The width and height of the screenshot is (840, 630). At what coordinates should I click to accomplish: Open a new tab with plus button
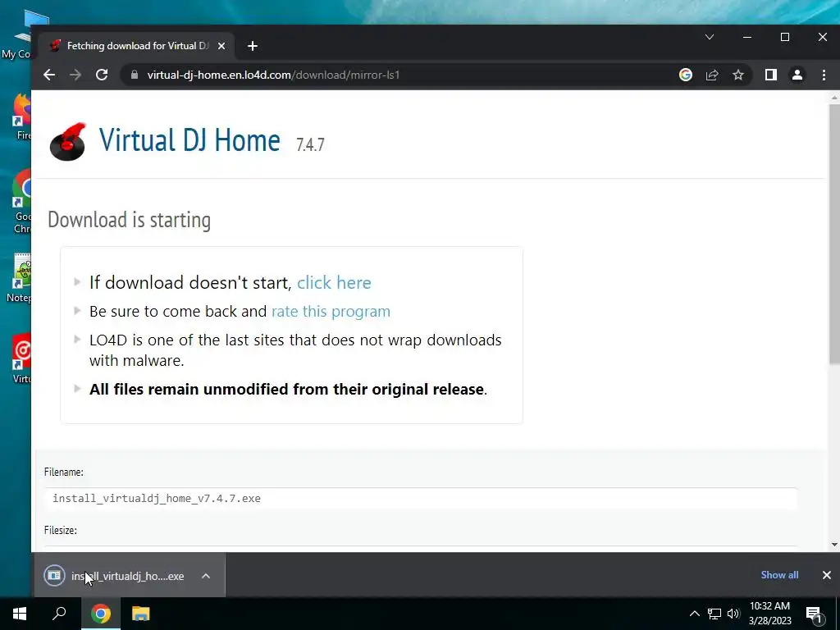pyautogui.click(x=253, y=46)
